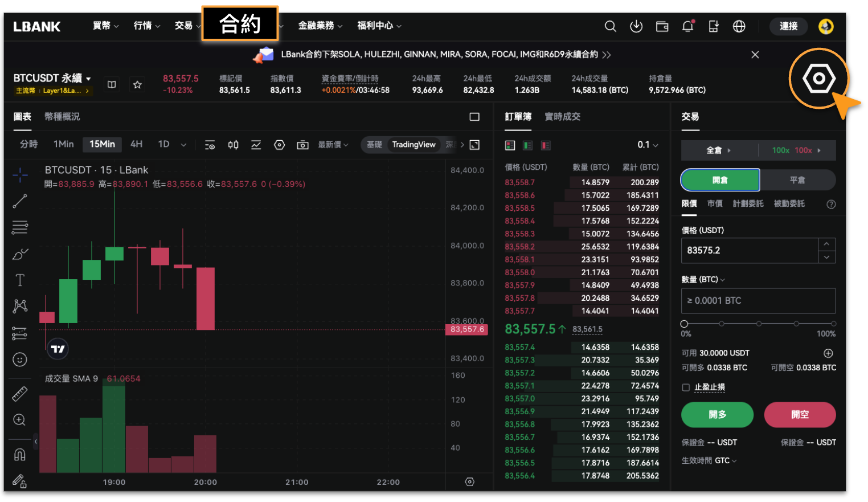Show both bids and asks order book view
Viewport: 868px width, 502px height.
click(x=510, y=145)
